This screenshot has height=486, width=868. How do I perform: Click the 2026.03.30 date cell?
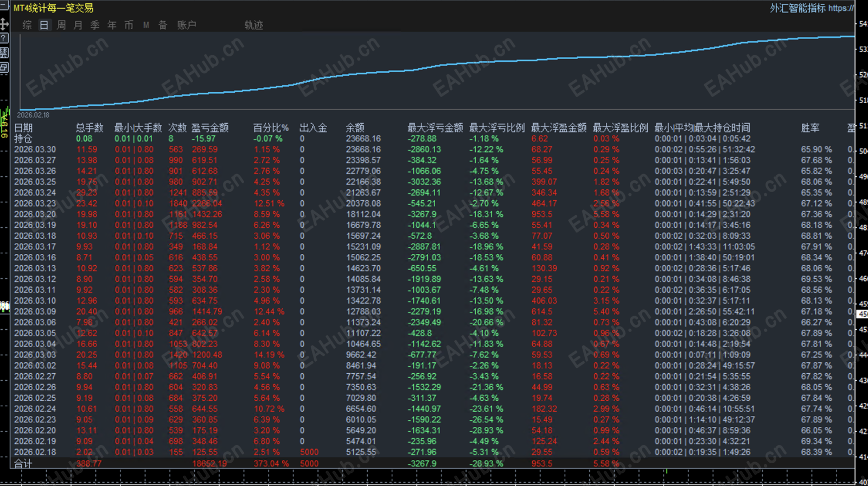pyautogui.click(x=35, y=150)
